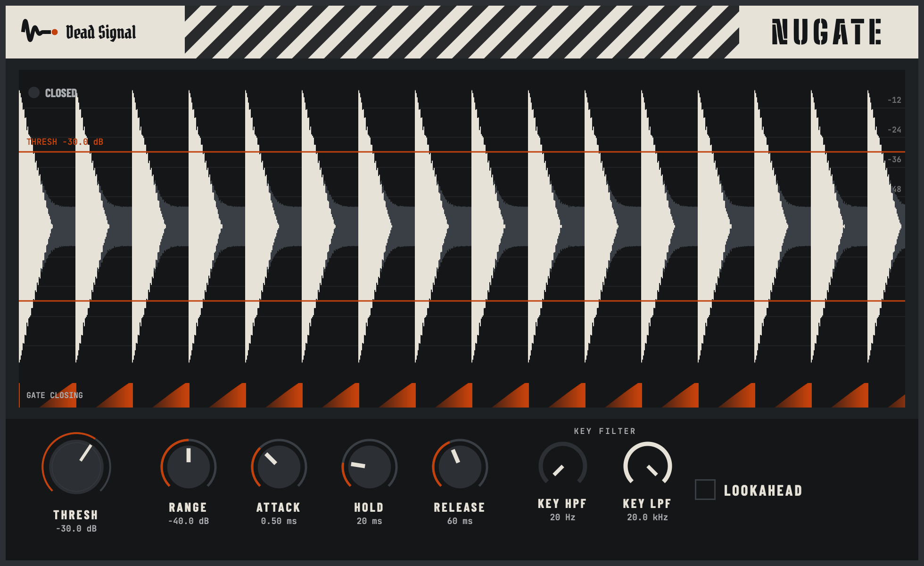924x566 pixels.
Task: Select the HOLD knob
Action: pyautogui.click(x=369, y=467)
